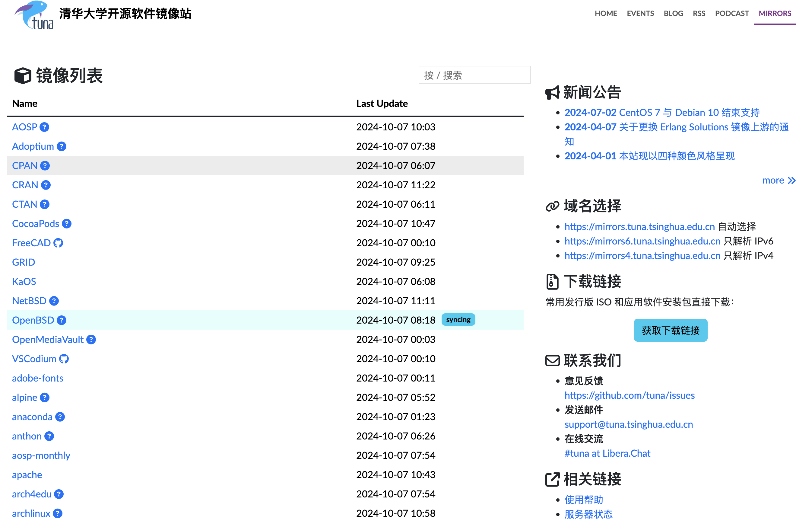This screenshot has width=812, height=524.
Task: Open the Adoptium mirror link
Action: pyautogui.click(x=33, y=146)
